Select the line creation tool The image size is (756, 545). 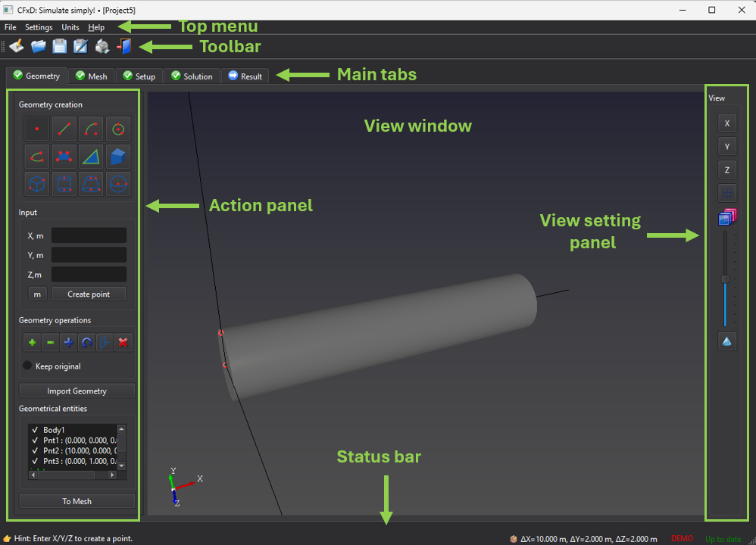64,129
